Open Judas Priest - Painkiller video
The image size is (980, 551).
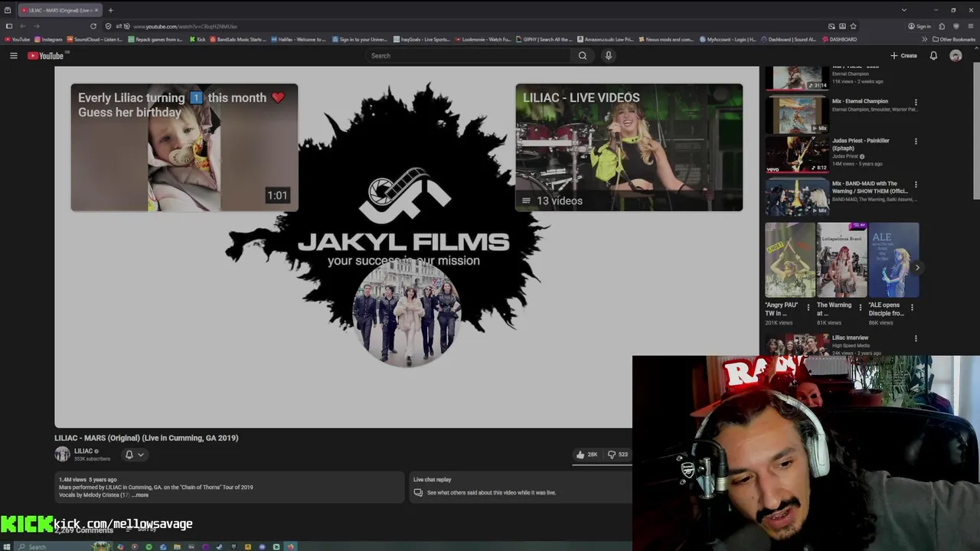pos(797,155)
